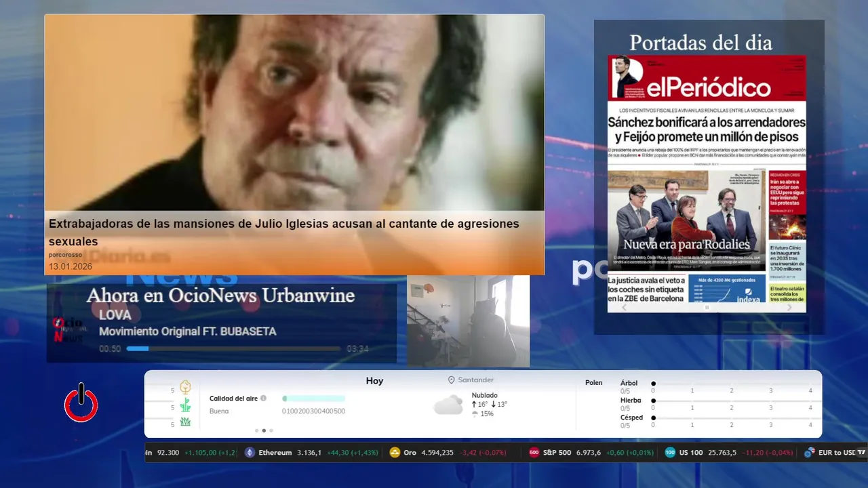This screenshot has width=868, height=488.
Task: Click the EUR to USD ticker name
Action: [837, 453]
